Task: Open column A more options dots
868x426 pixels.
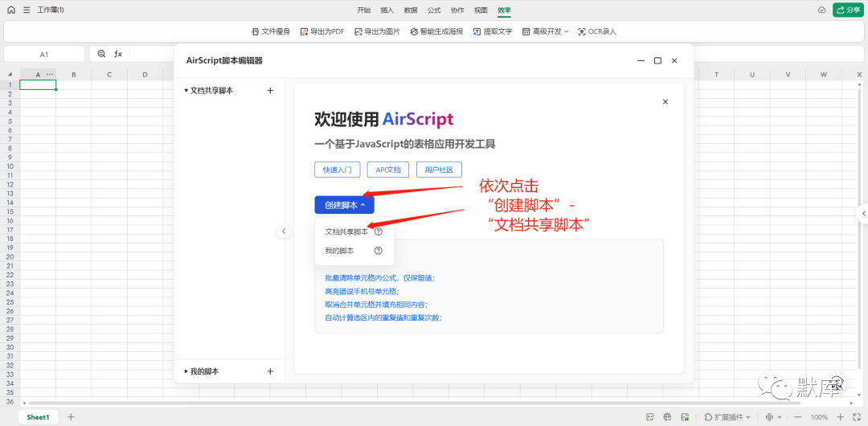Action: [50, 74]
